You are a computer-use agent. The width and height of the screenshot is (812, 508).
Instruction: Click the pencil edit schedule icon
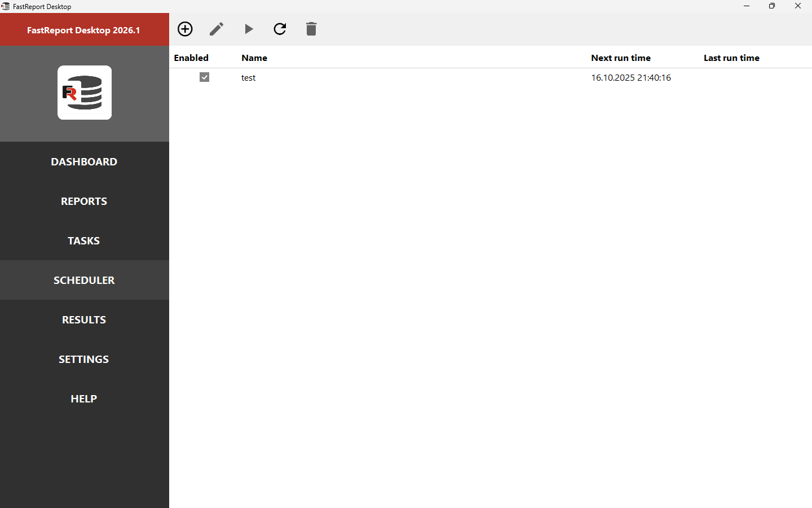pos(217,29)
